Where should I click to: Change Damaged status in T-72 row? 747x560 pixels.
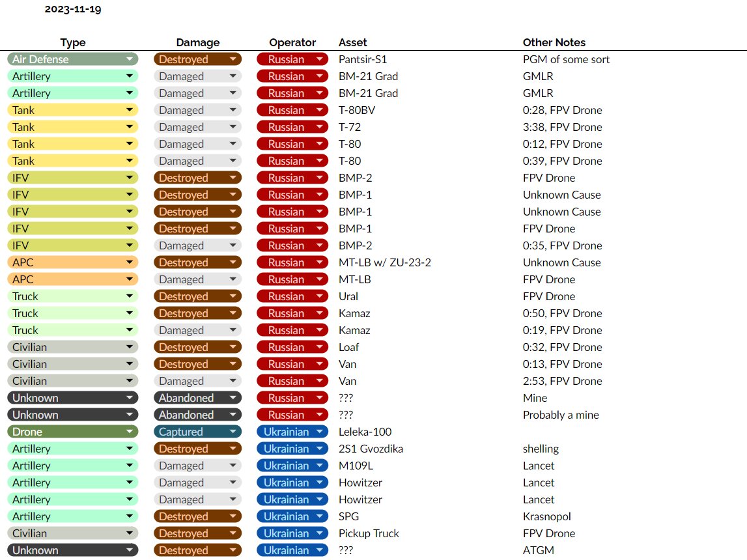point(197,127)
